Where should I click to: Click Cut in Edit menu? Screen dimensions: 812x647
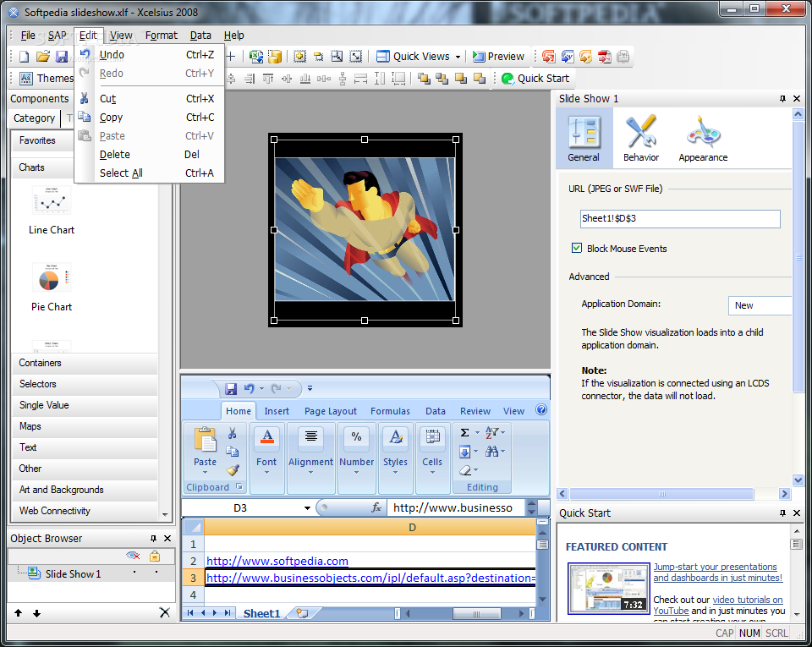(x=149, y=98)
